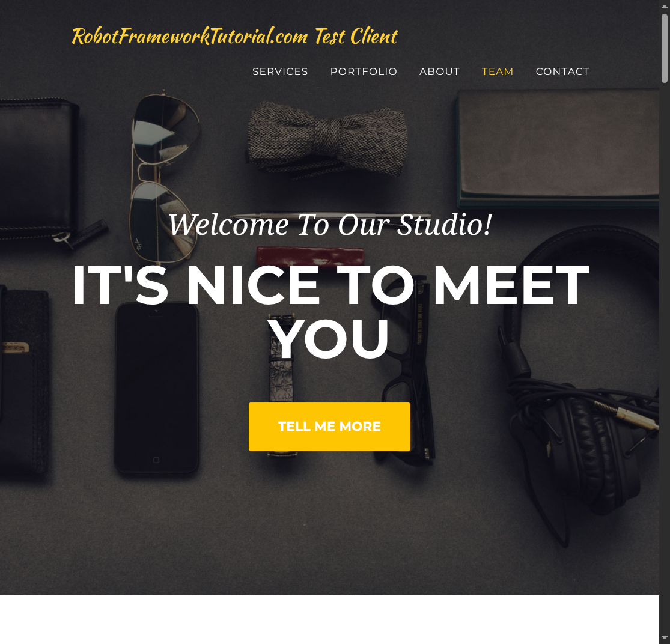Click the vertical scrollbar thumb

(665, 48)
